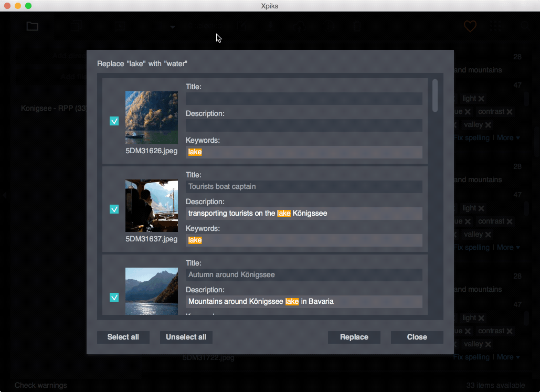Click the folder icon in the toolbar

click(x=33, y=26)
